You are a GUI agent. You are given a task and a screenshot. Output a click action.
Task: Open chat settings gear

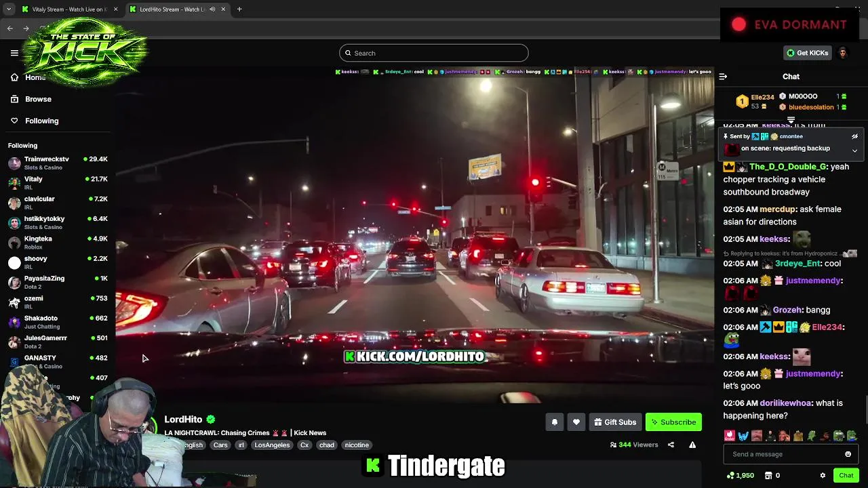[x=823, y=475]
